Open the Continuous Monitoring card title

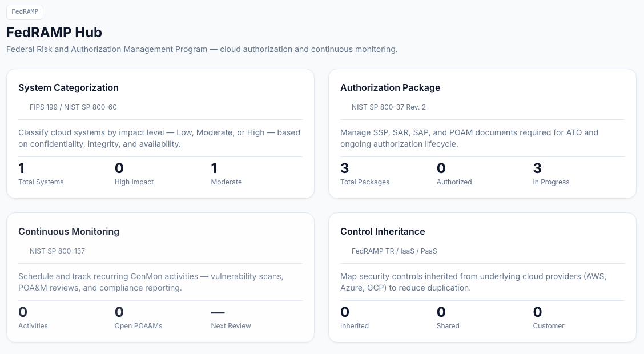tap(69, 231)
